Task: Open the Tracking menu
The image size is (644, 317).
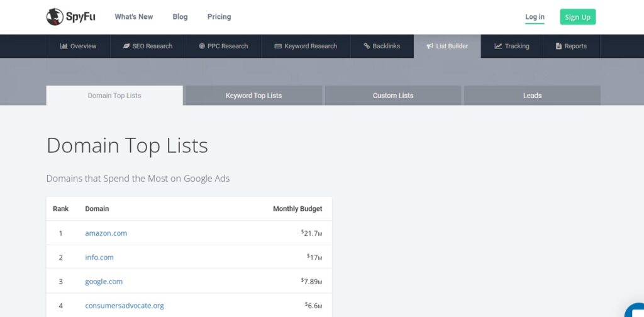Action: click(x=512, y=46)
